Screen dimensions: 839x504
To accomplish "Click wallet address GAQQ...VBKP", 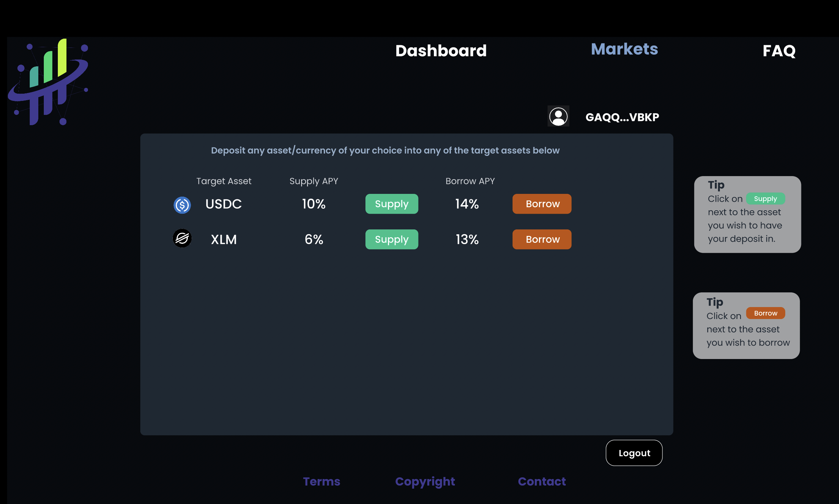I will pos(622,117).
